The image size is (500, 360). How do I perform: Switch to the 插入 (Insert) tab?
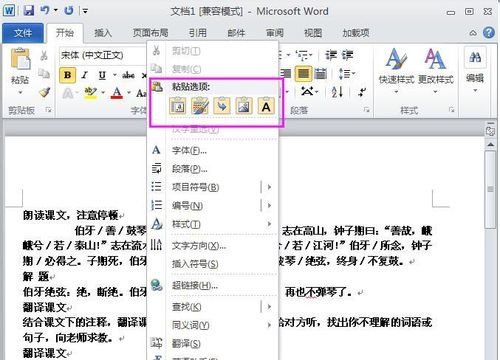(103, 33)
